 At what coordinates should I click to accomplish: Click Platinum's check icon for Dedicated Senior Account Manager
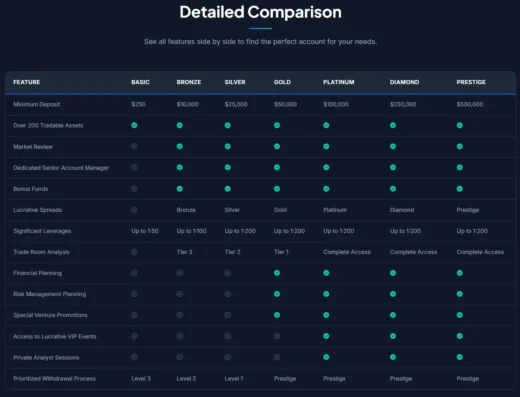pos(326,167)
